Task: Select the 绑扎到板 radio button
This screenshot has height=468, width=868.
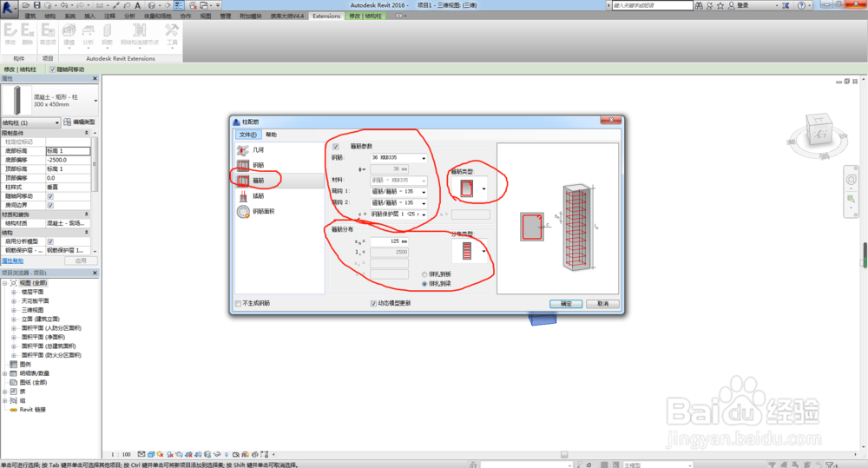Action: coord(424,274)
